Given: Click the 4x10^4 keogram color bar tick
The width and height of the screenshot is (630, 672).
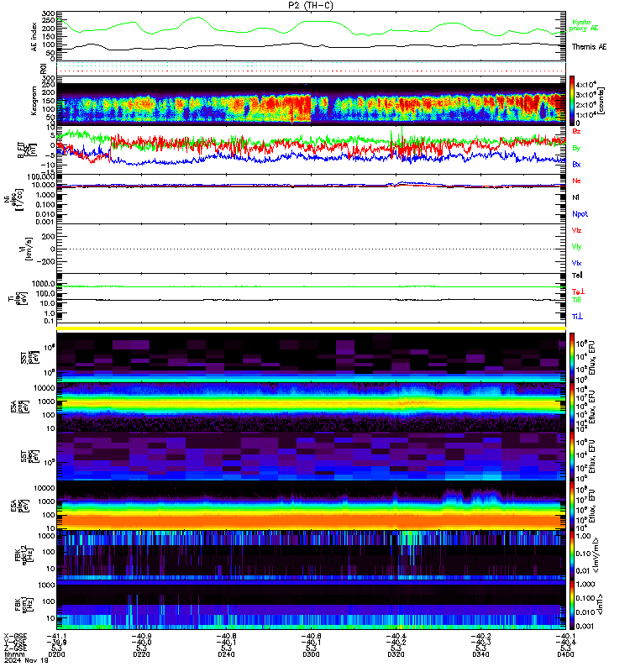Looking at the screenshot, I should point(585,85).
